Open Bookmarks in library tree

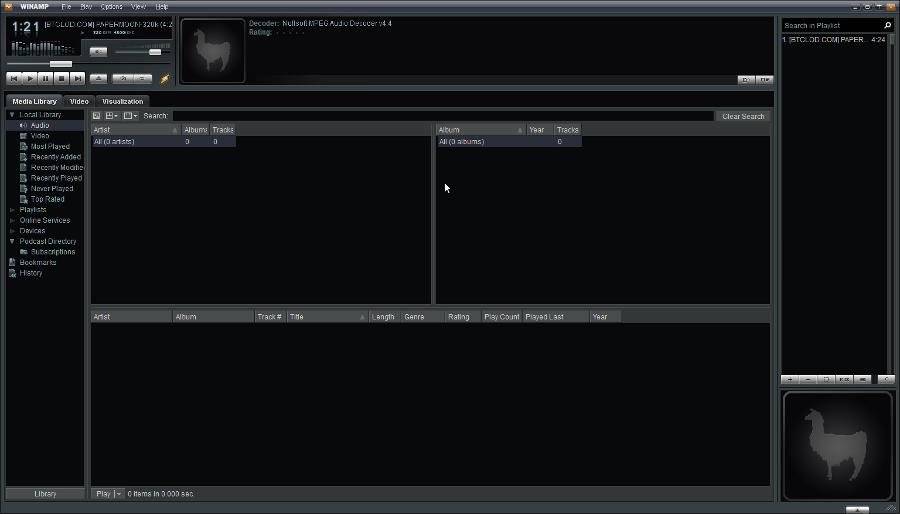(x=37, y=262)
